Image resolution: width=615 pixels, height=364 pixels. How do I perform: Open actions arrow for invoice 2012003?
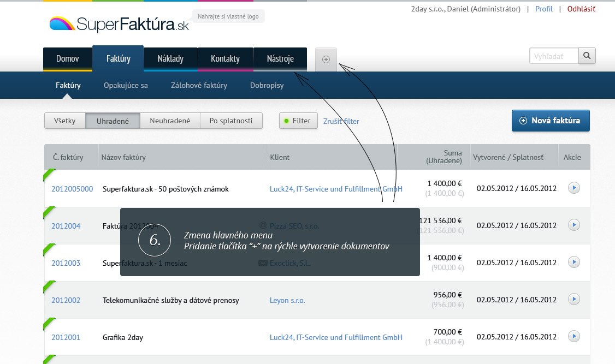574,262
